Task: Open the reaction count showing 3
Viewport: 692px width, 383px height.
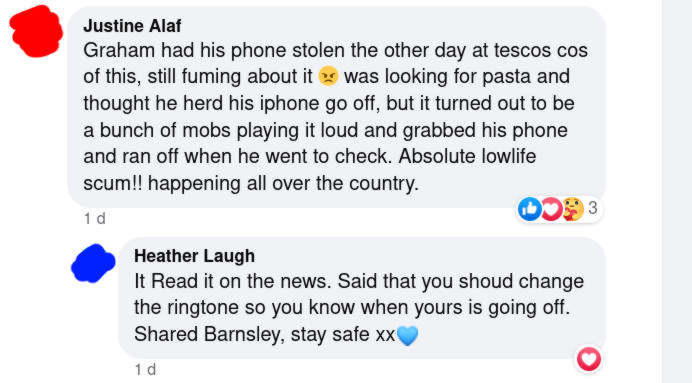Action: (593, 208)
